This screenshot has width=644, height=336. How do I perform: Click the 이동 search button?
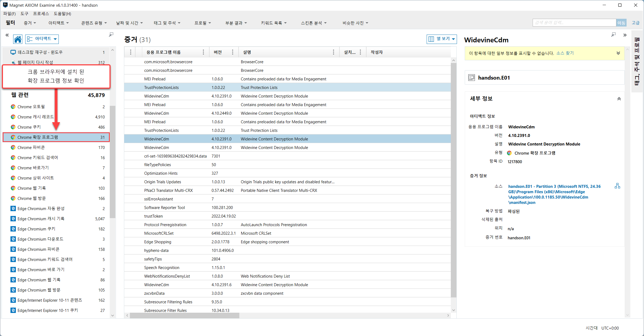(621, 23)
